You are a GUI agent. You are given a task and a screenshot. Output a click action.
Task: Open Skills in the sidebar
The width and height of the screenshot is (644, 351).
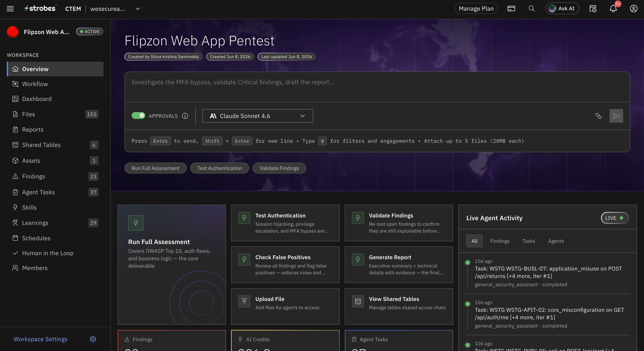pyautogui.click(x=55, y=207)
